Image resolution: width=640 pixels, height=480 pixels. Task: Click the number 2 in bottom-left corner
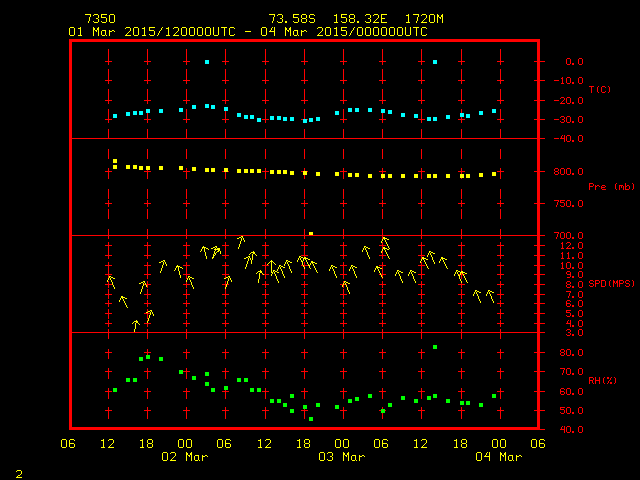[18, 471]
